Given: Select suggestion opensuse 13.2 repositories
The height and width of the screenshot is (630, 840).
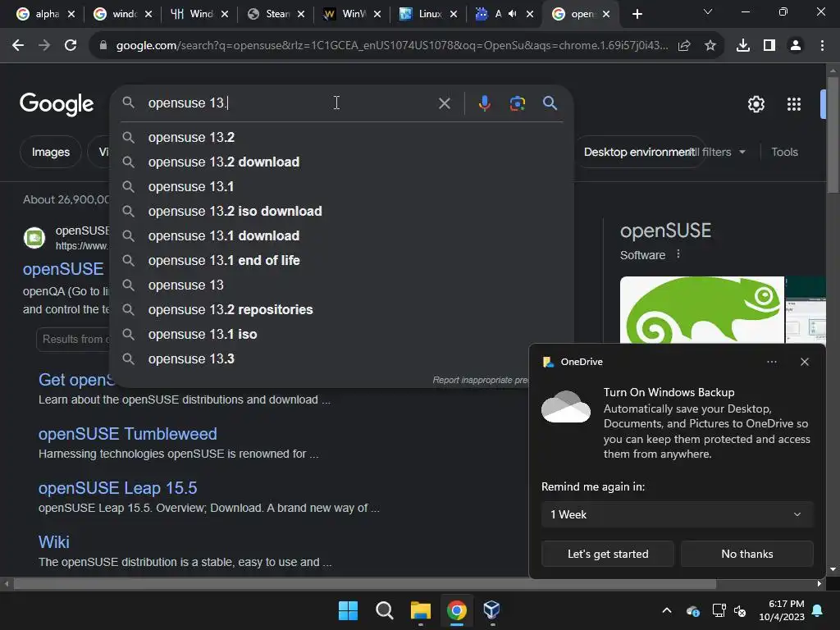Looking at the screenshot, I should point(342,309).
